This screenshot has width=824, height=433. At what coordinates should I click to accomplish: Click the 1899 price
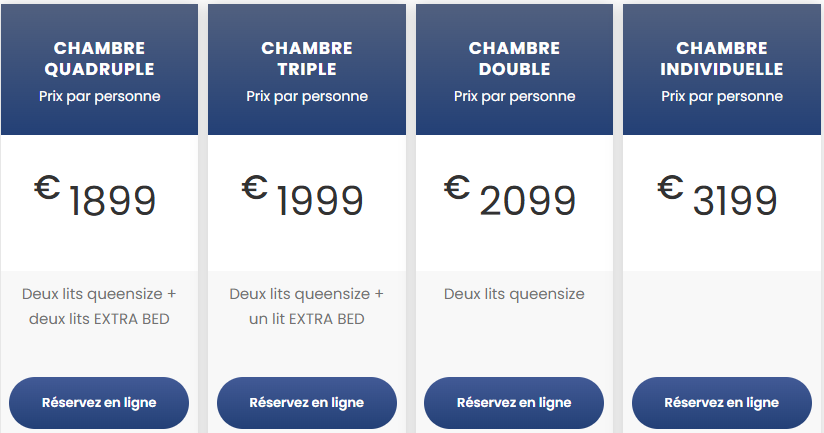point(113,202)
